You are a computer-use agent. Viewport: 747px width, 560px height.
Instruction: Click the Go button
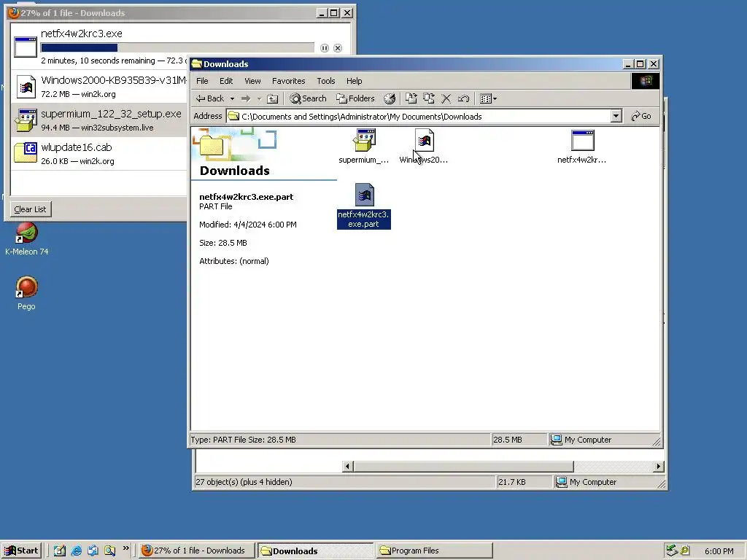click(x=641, y=116)
